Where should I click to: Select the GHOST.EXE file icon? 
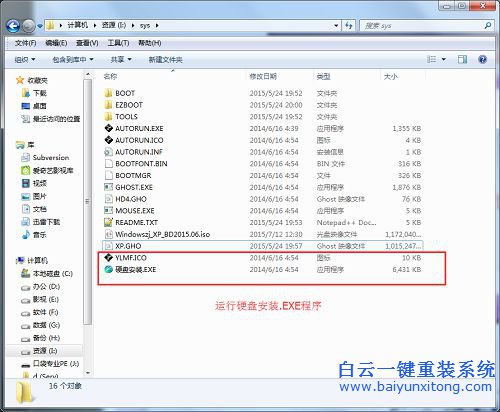108,187
